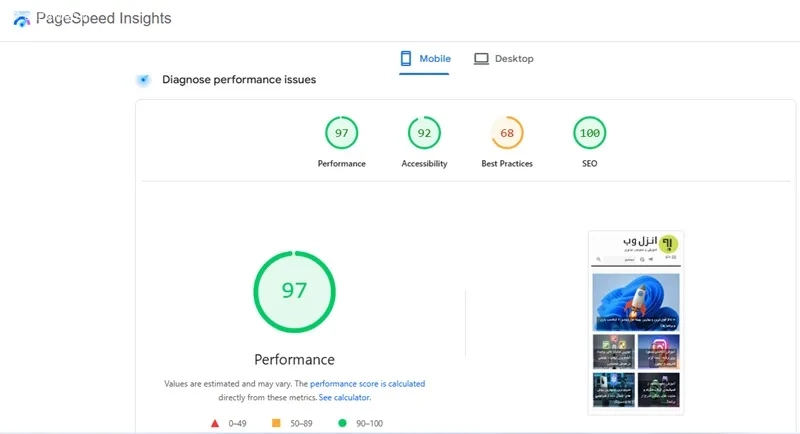The width and height of the screenshot is (800, 434).
Task: Click the large 97 Performance gauge
Action: (294, 292)
